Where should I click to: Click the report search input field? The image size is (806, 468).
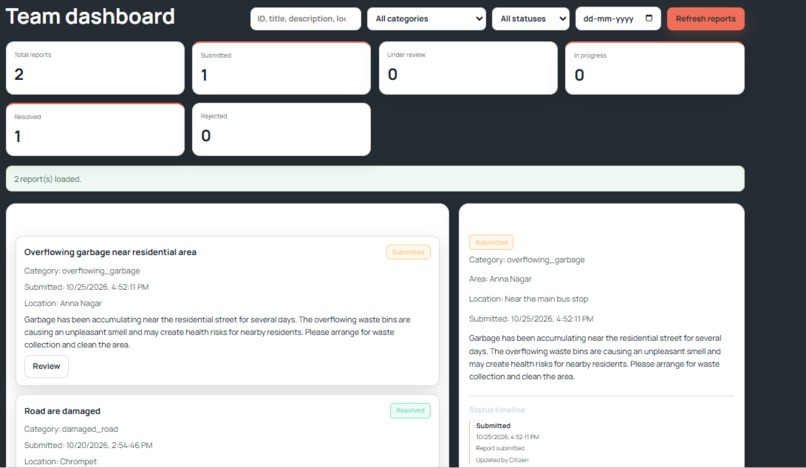pyautogui.click(x=305, y=19)
